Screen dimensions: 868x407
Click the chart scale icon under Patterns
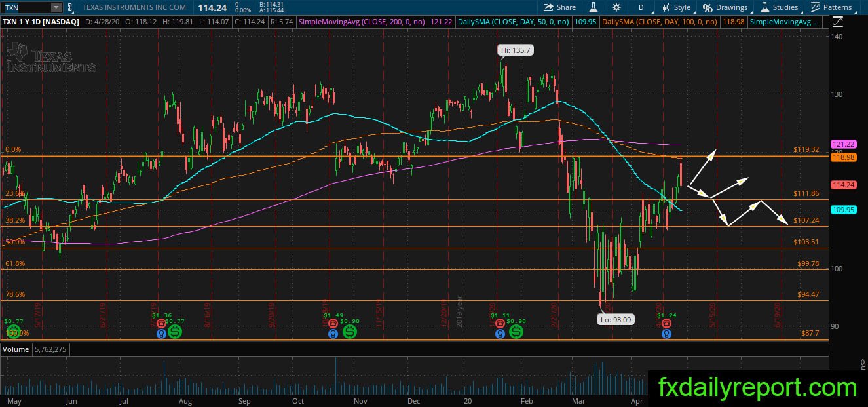point(838,22)
